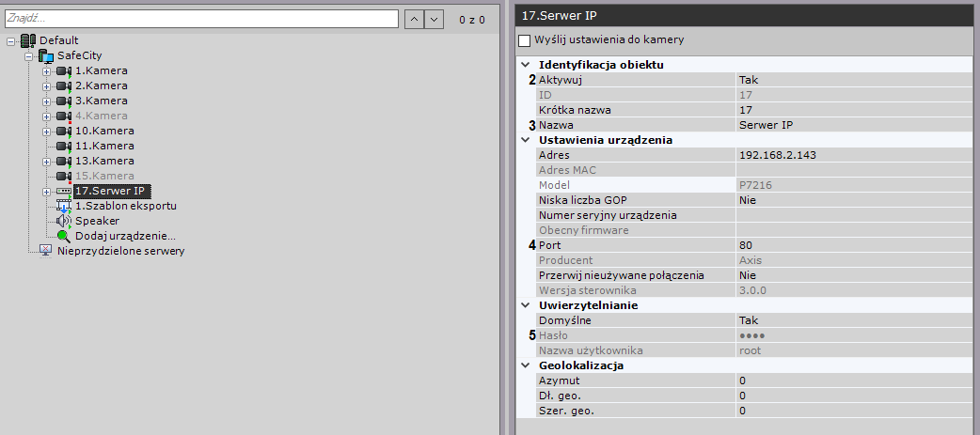Open the Aktywuj value dropdown
This screenshot has height=435, width=980.
(852, 80)
